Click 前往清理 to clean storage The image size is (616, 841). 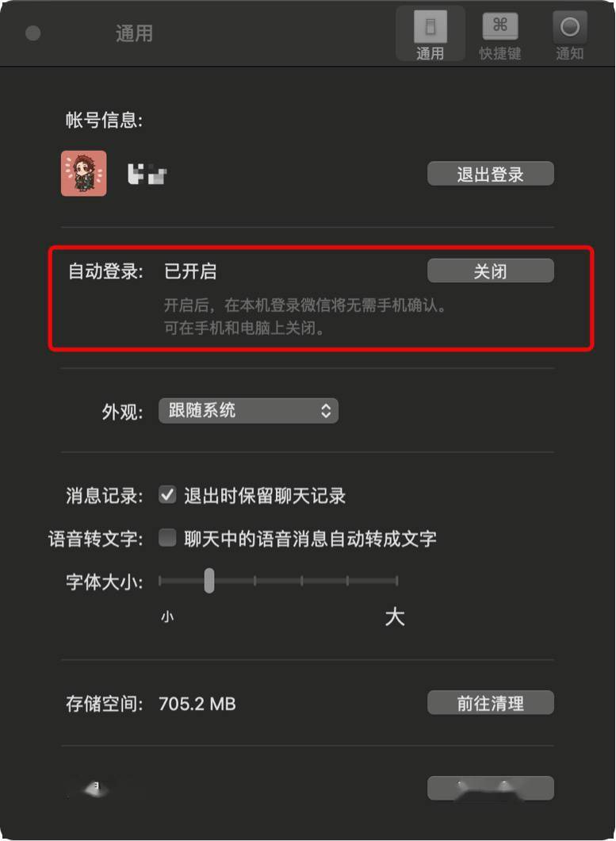point(490,703)
